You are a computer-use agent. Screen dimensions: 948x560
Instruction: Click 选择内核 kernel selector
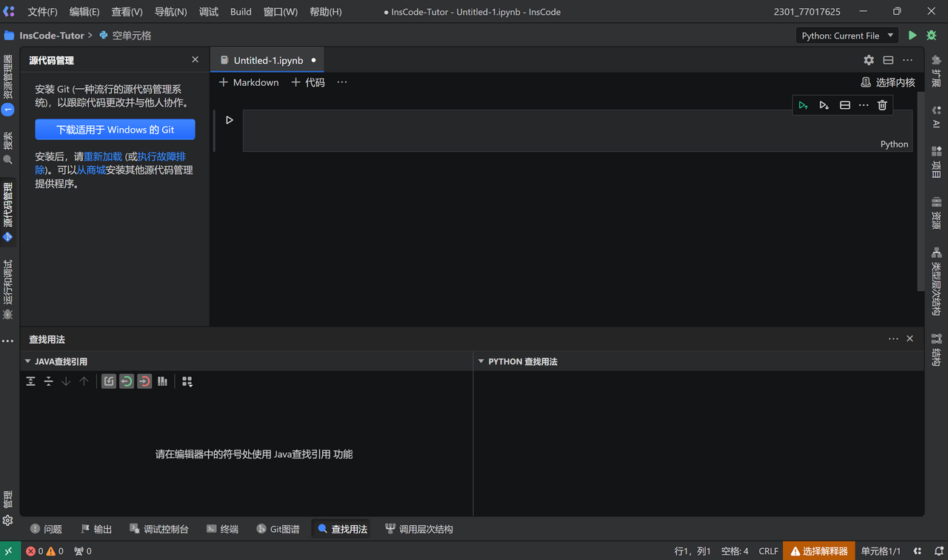888,82
